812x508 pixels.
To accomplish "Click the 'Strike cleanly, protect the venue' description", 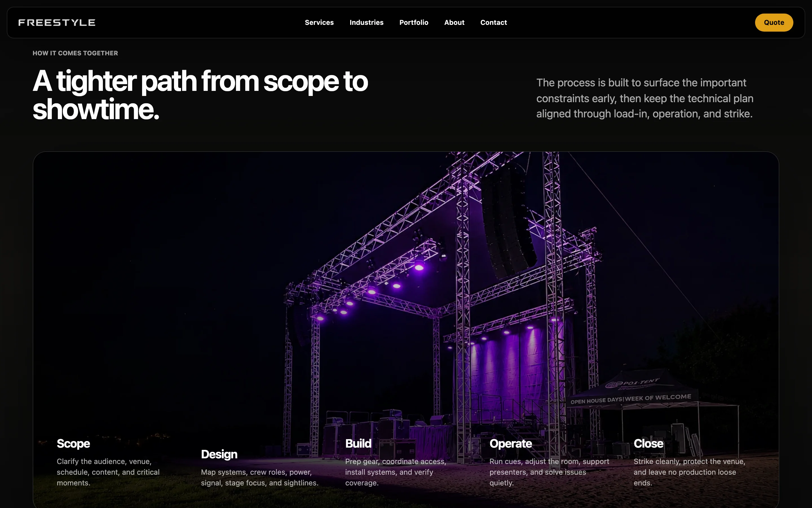I will (x=689, y=472).
